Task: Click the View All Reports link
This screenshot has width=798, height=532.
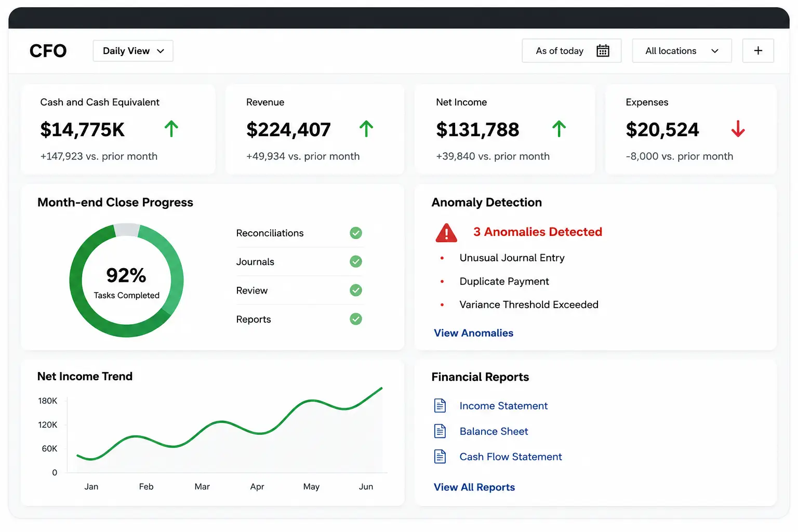Action: click(x=474, y=487)
